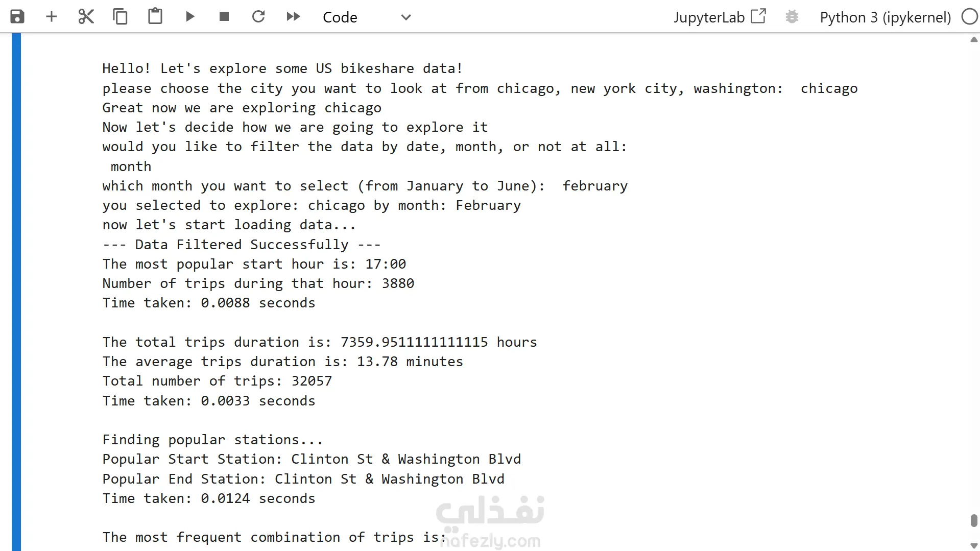Click the scrollbar up arrow
Viewport: 980px width, 551px height.
(974, 40)
